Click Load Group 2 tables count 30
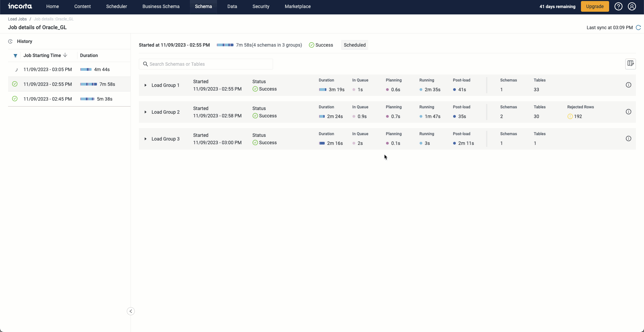This screenshot has height=332, width=644. (536, 116)
